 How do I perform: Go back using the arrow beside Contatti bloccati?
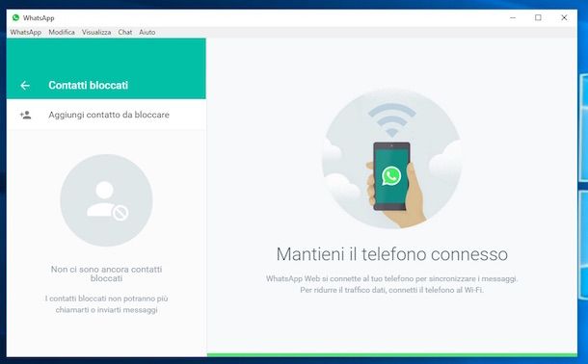25,86
